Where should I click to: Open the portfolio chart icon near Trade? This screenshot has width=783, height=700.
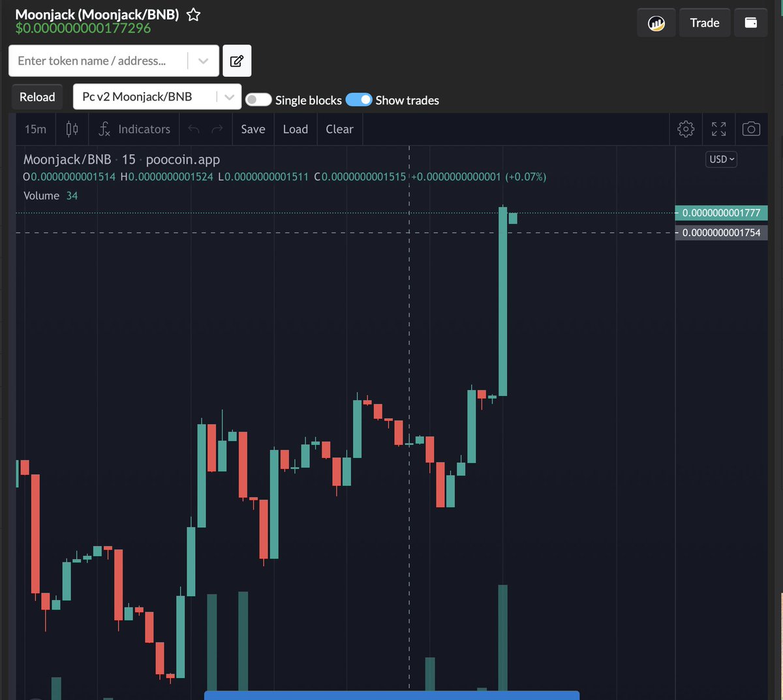tap(656, 22)
